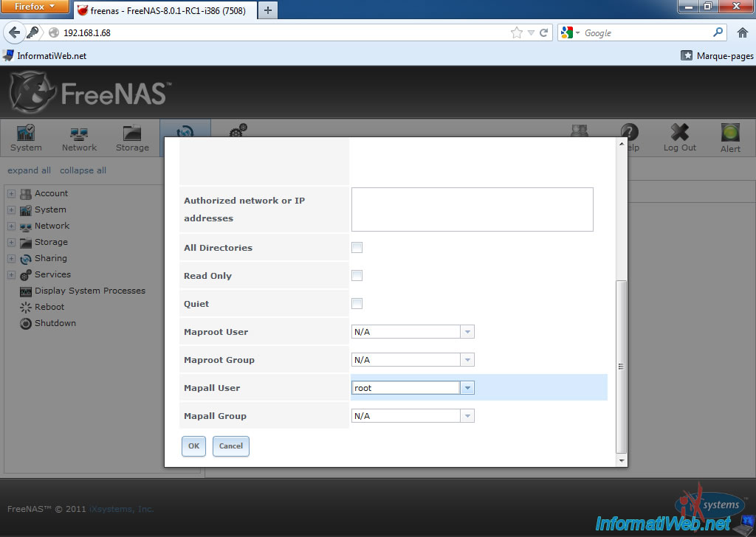Enable the Quiet option
Viewport: 756px width, 537px height.
click(x=357, y=303)
